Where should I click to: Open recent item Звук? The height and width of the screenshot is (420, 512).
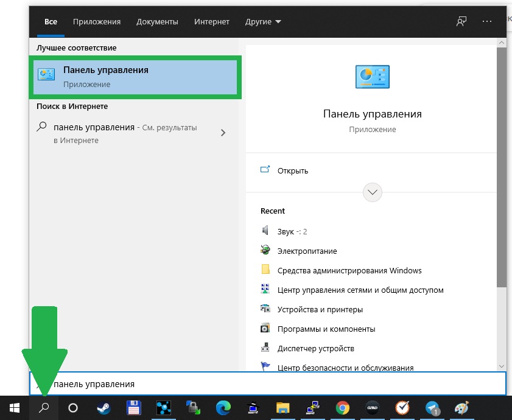[x=292, y=231]
